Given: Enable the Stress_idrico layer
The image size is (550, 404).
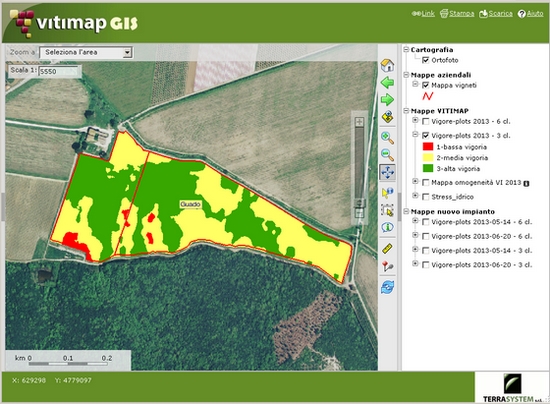Looking at the screenshot, I should point(425,197).
